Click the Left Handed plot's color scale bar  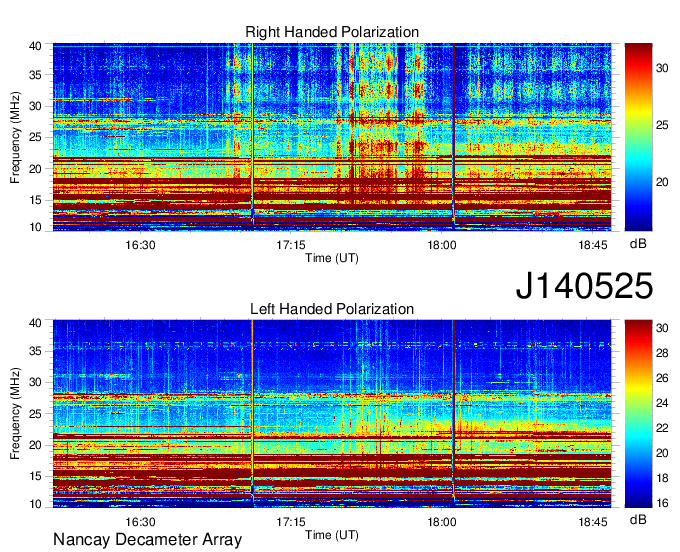(x=638, y=414)
